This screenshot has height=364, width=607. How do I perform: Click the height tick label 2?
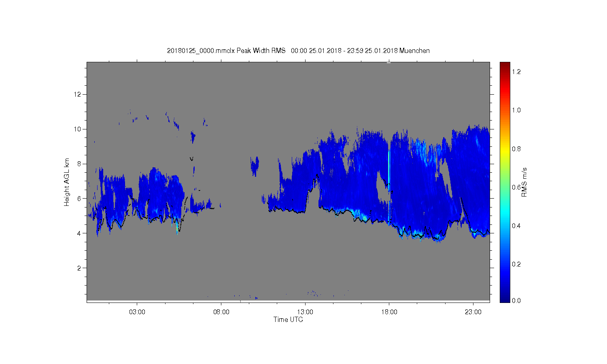pyautogui.click(x=80, y=268)
